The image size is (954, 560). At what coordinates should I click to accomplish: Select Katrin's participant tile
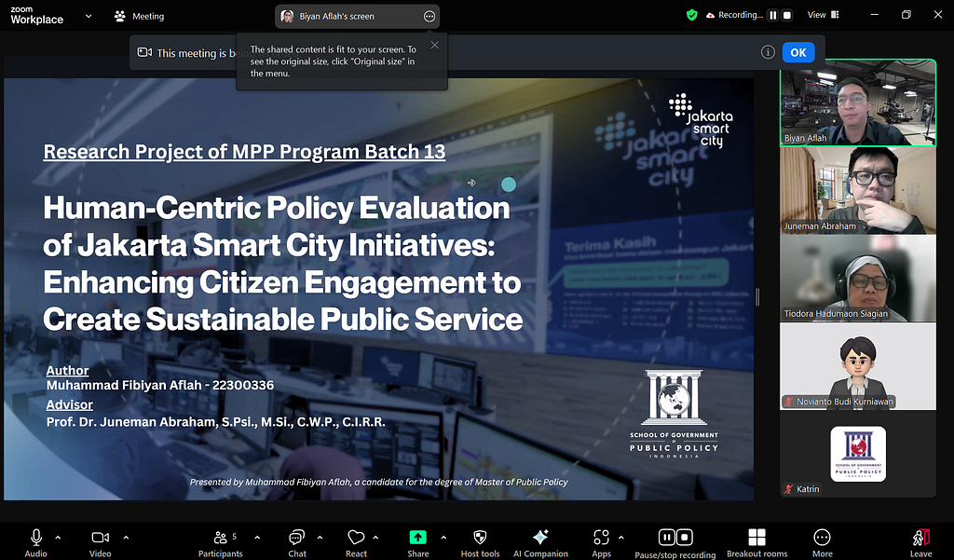click(858, 454)
